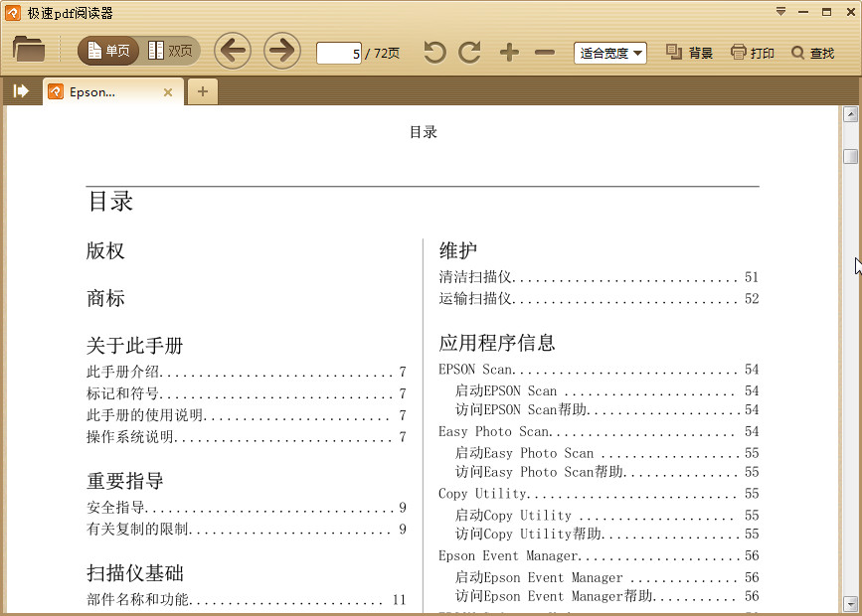This screenshot has width=862, height=616.
Task: Open the 访问Copy Utility帮助 entry
Action: [606, 535]
